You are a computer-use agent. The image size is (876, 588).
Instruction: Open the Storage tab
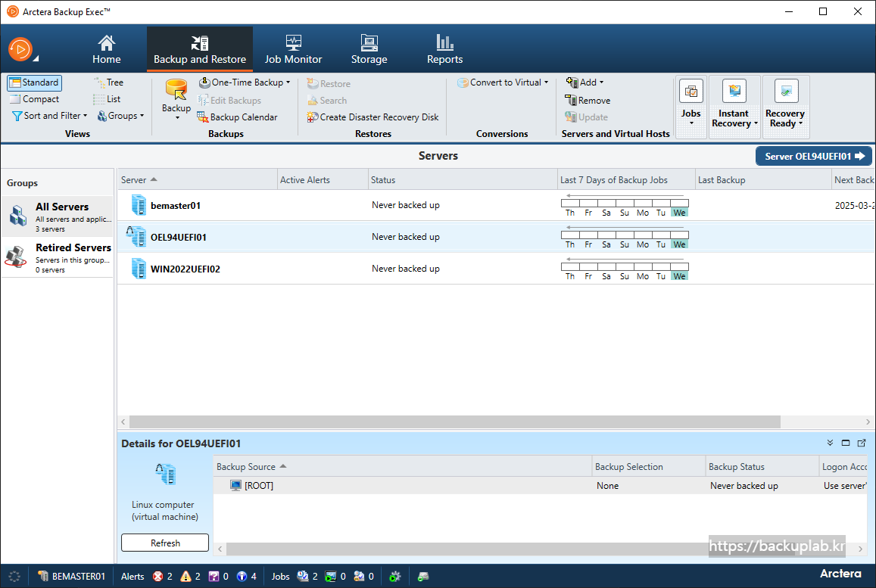pos(369,49)
